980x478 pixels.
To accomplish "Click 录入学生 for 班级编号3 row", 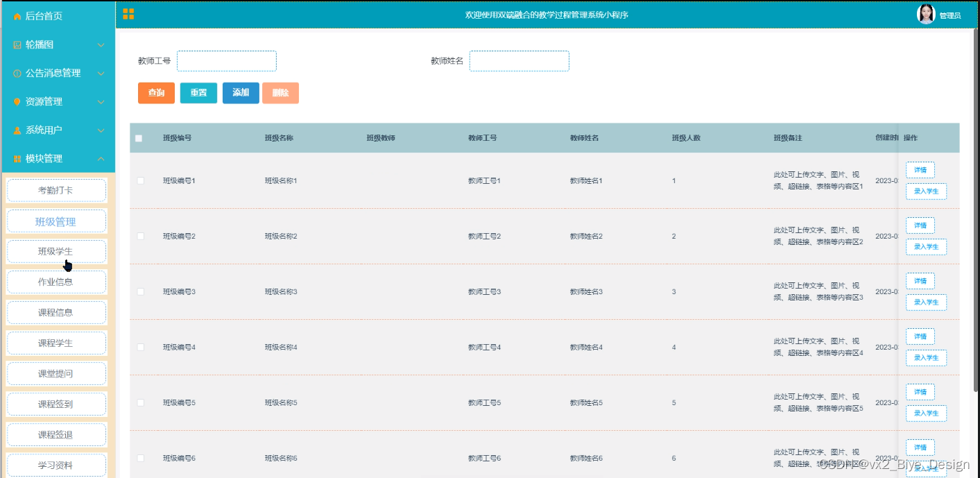I will (x=926, y=302).
